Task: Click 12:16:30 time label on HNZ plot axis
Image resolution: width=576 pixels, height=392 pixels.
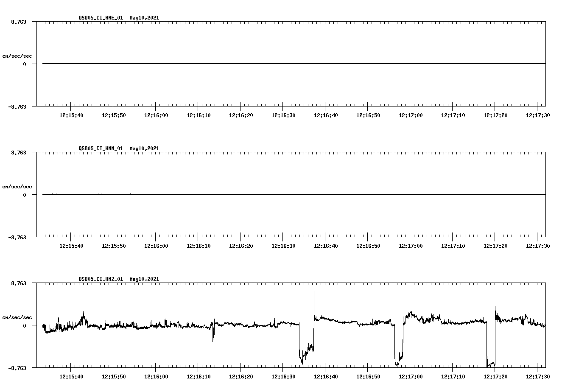Action: point(283,376)
